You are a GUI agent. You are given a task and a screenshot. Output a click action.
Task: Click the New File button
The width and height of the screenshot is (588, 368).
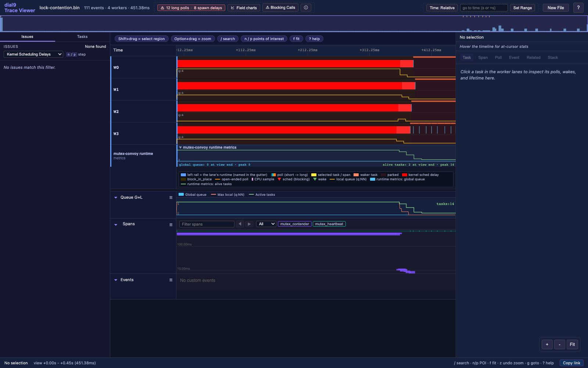click(556, 8)
